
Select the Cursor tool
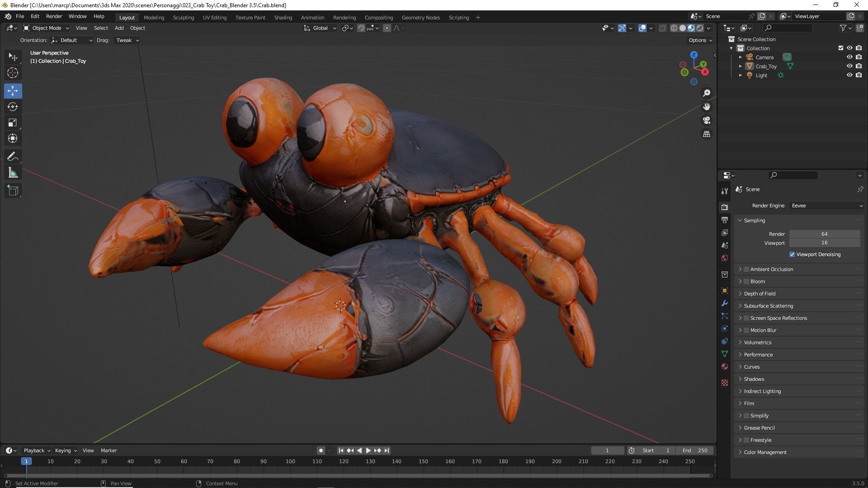13,73
